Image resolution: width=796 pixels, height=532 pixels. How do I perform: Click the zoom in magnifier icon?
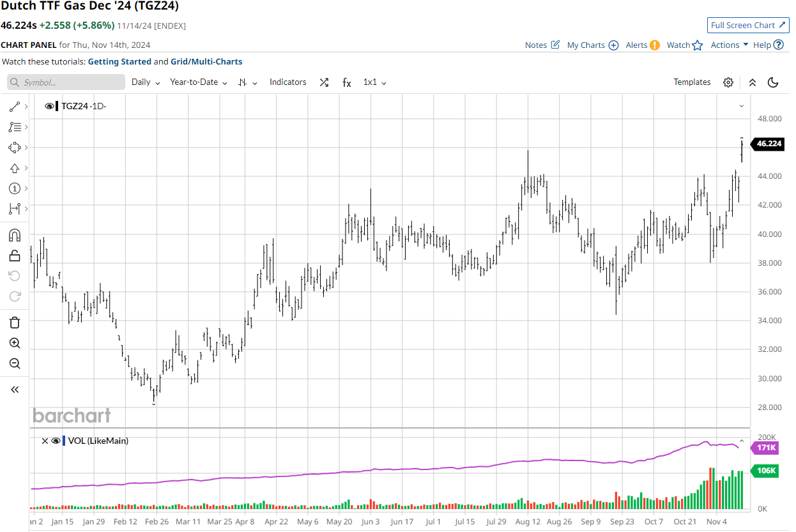15,343
